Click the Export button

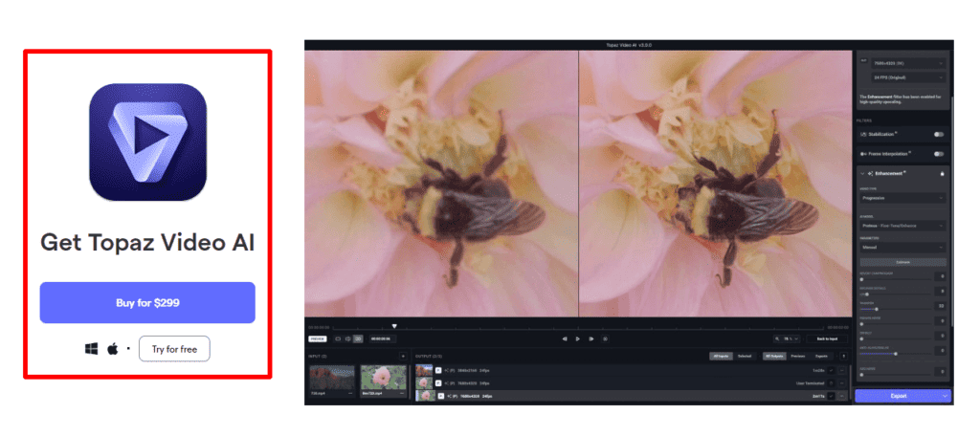click(898, 396)
